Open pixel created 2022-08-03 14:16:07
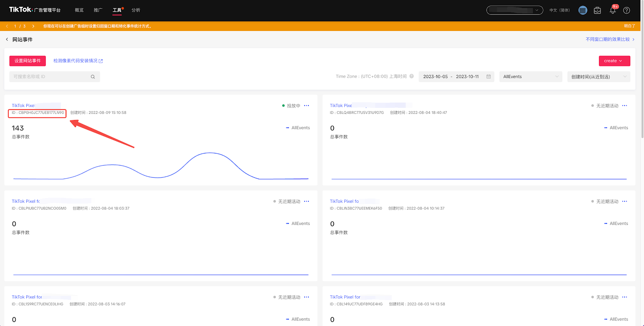This screenshot has height=326, width=644. coord(27,297)
